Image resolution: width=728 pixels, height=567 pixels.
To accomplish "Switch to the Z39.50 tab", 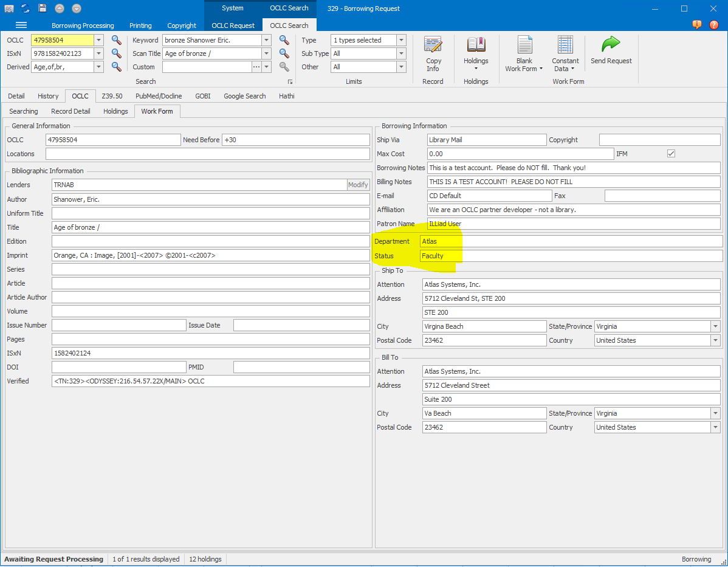I will (x=112, y=95).
